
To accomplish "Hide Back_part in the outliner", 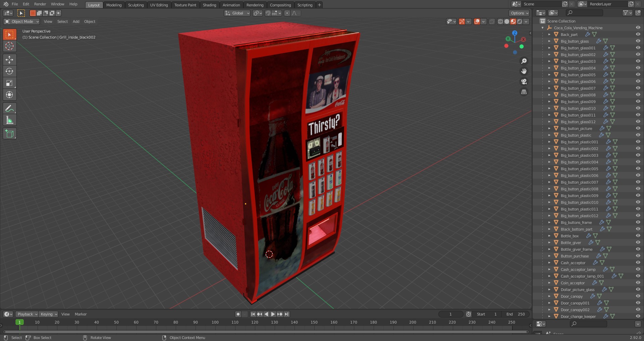I will tap(638, 34).
